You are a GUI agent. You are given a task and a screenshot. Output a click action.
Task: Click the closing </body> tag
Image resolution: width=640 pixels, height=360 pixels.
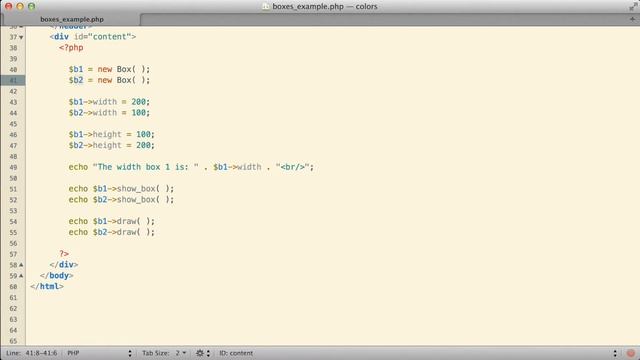click(57, 276)
